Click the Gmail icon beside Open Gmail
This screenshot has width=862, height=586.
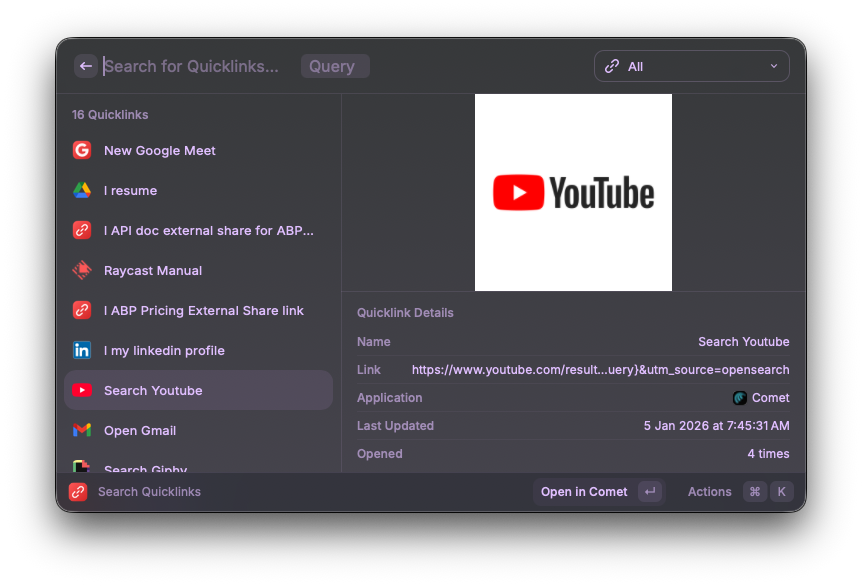pyautogui.click(x=82, y=430)
